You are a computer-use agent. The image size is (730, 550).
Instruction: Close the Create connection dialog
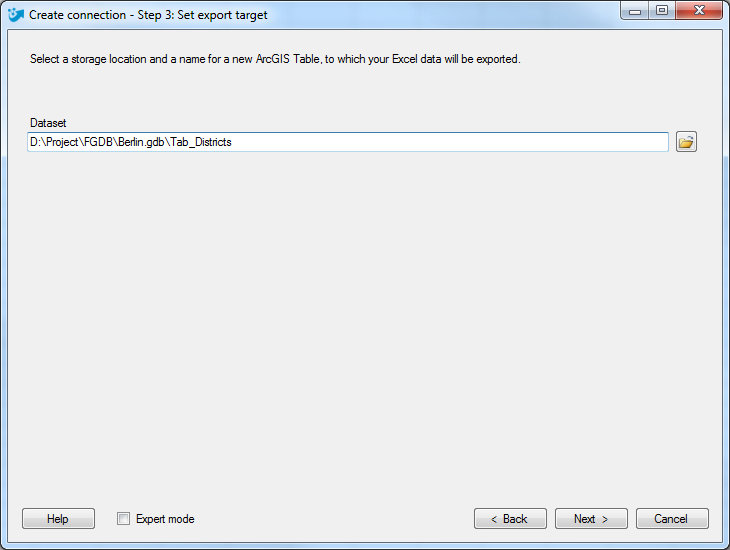coord(699,11)
